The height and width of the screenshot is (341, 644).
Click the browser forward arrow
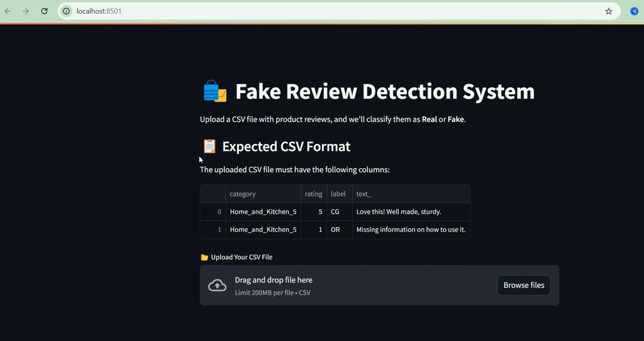26,11
